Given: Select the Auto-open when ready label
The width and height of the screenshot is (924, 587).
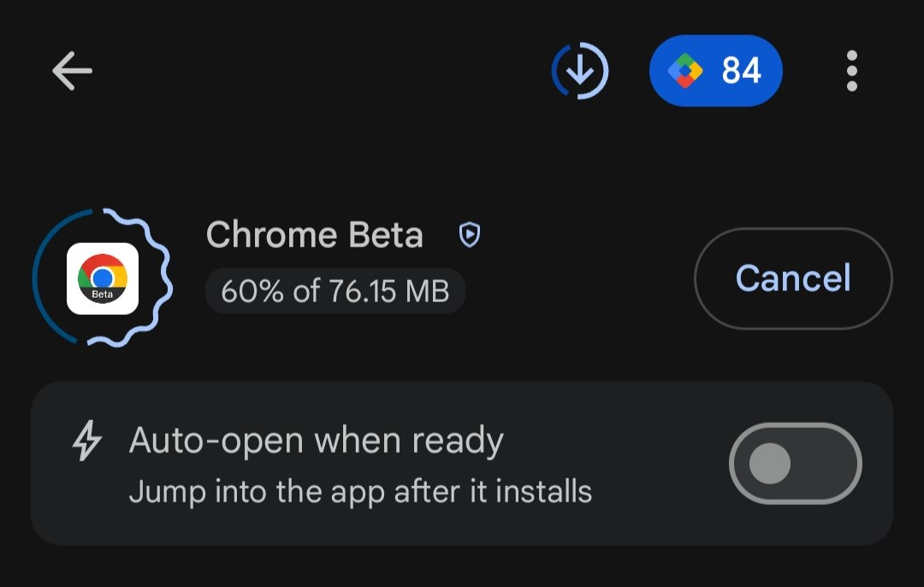Looking at the screenshot, I should (317, 441).
